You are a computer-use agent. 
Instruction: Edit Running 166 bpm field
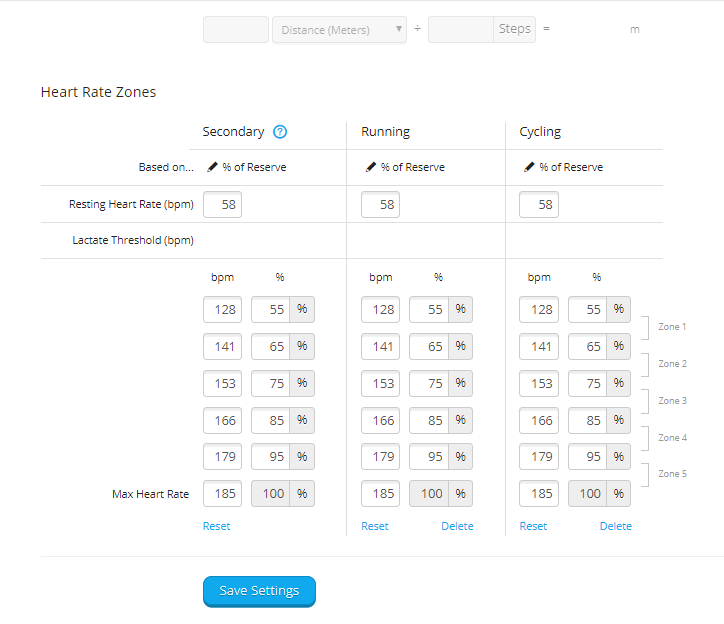point(380,420)
